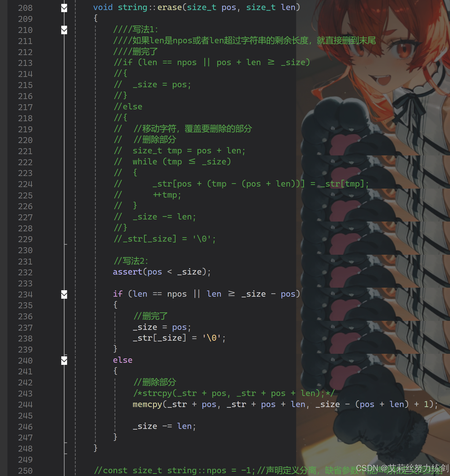This screenshot has width=450, height=476.
Task: Click commented '_str[pos + (tmp - (pos + len))]' line
Action: tap(241, 184)
